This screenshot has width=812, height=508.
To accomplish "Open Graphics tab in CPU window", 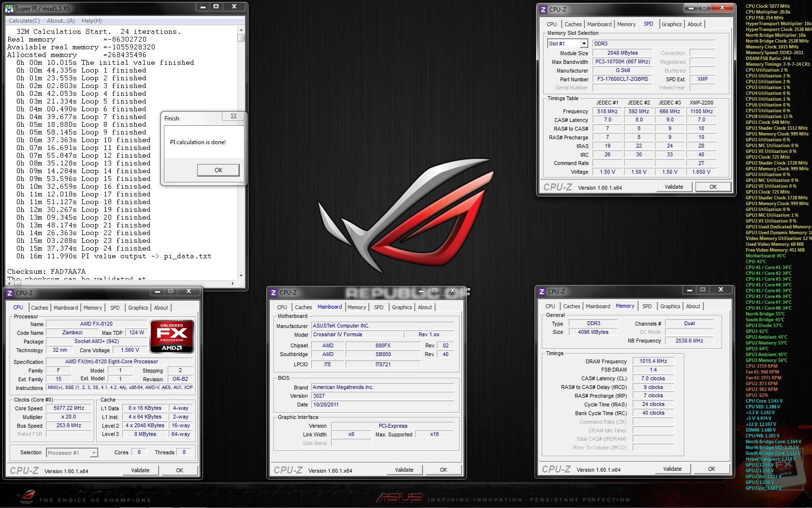I will pyautogui.click(x=138, y=308).
